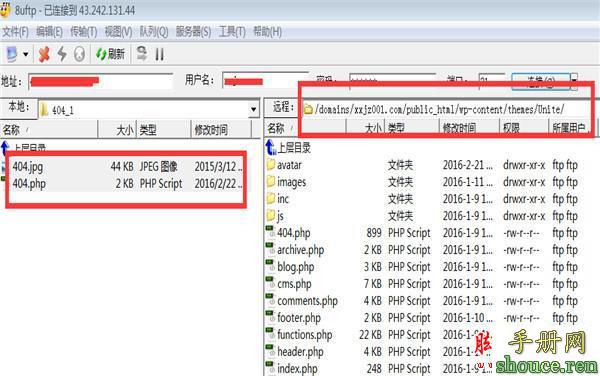Viewport: 600px width, 376px height.
Task: Sort local files by 类型 column
Action: 163,130
